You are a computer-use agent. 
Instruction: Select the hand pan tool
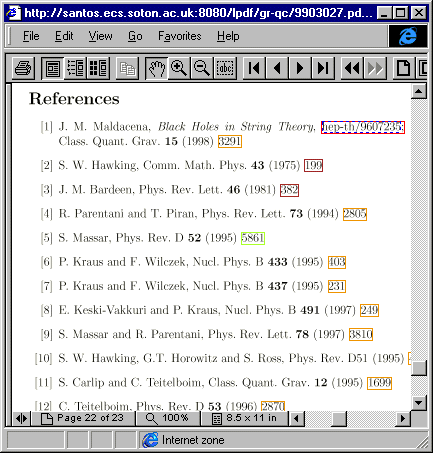[x=157, y=68]
